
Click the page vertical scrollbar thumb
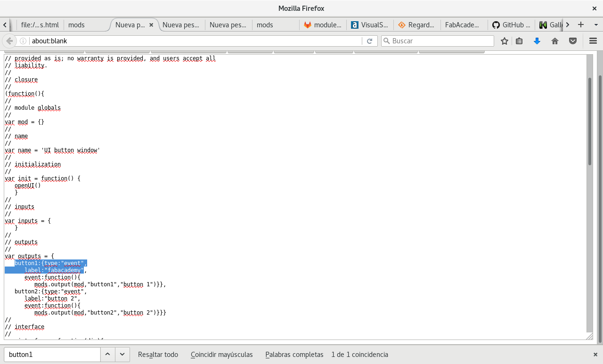coord(600,210)
